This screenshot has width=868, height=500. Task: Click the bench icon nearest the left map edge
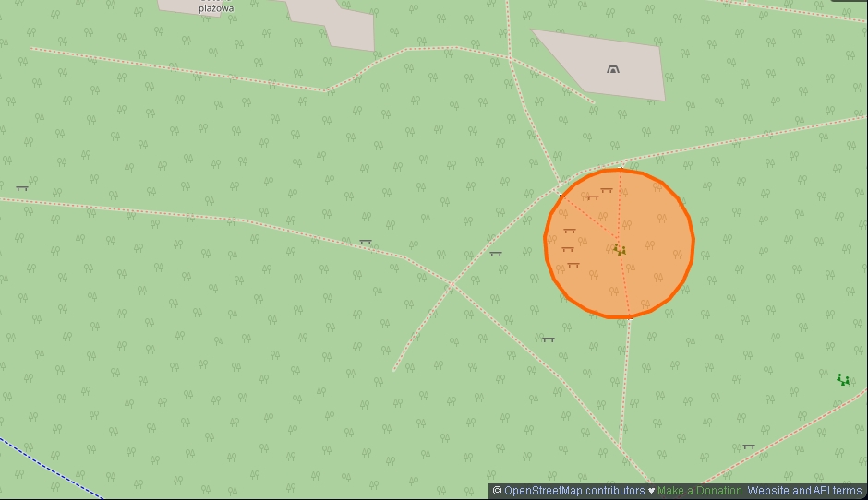point(22,188)
